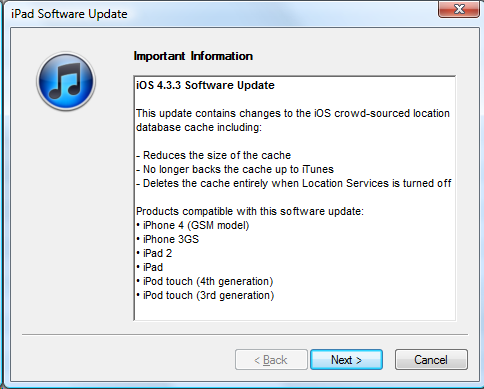Click the 'Products compatible with this software update' line

[x=250, y=211]
